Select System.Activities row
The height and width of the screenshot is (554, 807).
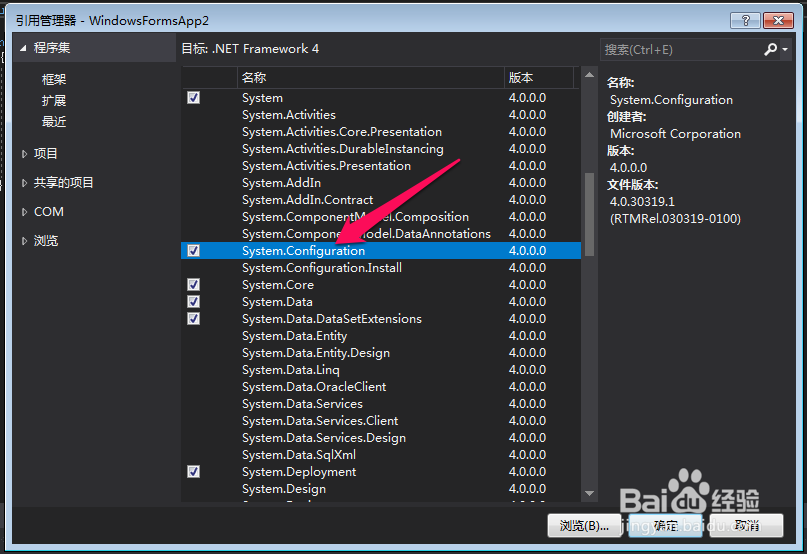381,115
